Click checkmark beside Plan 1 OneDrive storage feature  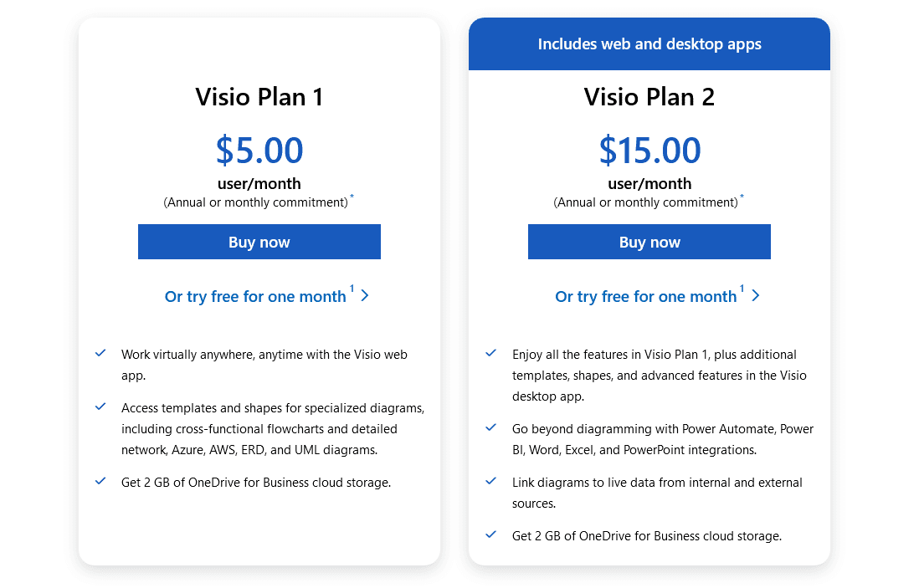[x=100, y=482]
